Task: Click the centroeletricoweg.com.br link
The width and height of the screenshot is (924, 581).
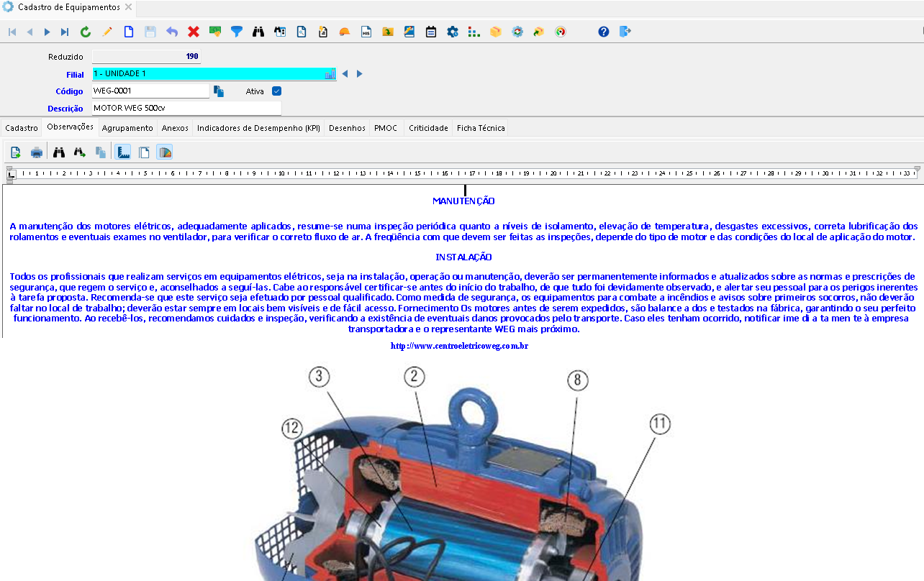Action: point(460,346)
